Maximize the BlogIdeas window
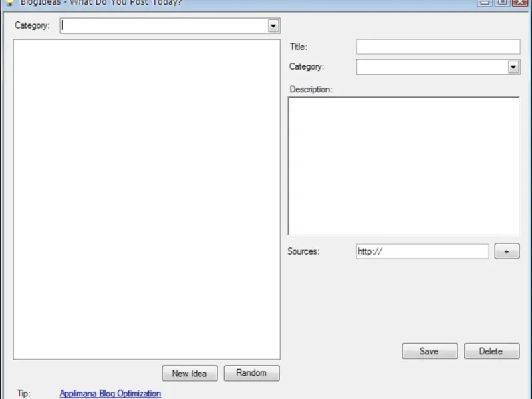Viewport: 532px width, 399px height. [x=502, y=3]
